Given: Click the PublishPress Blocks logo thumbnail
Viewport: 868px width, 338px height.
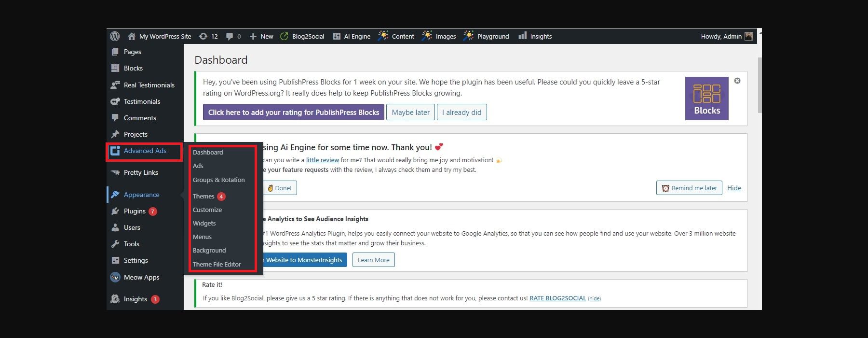Looking at the screenshot, I should coord(707,99).
